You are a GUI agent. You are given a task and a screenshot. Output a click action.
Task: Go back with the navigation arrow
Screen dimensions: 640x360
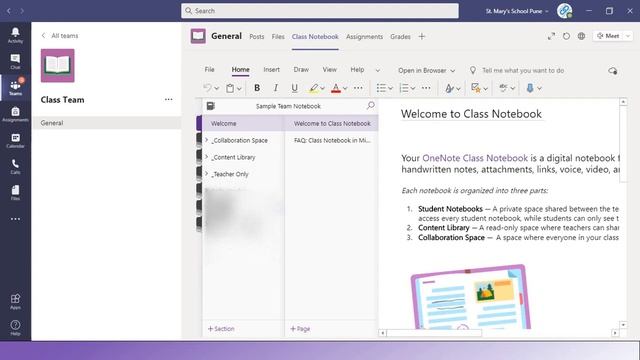[x=9, y=11]
